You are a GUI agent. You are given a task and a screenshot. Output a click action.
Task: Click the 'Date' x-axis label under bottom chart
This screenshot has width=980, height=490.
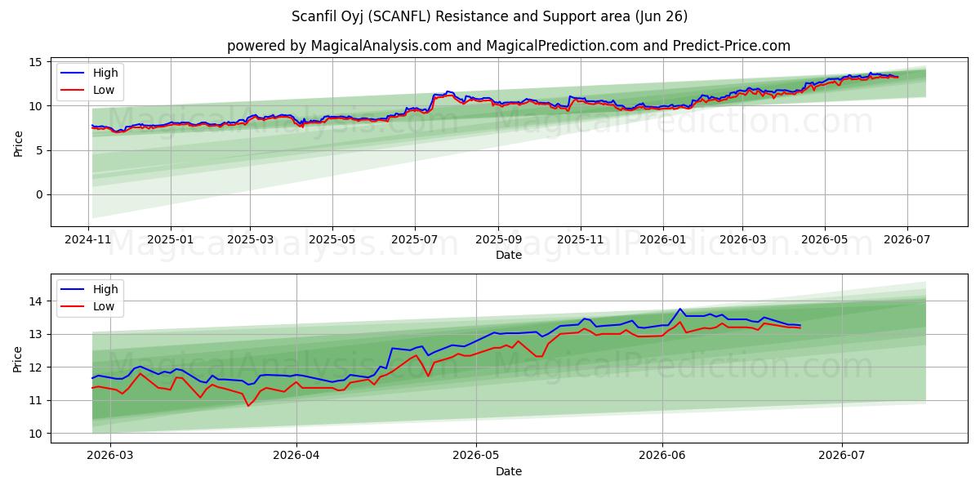tap(509, 471)
